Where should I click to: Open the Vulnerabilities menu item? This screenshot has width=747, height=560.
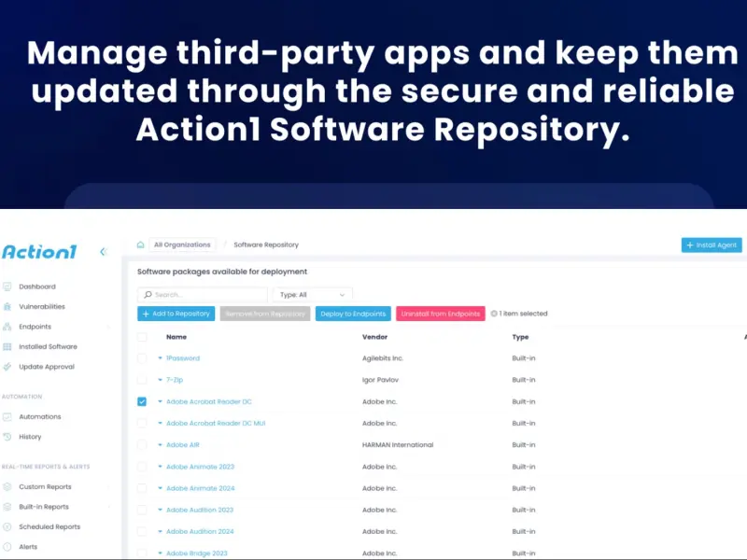pyautogui.click(x=42, y=307)
